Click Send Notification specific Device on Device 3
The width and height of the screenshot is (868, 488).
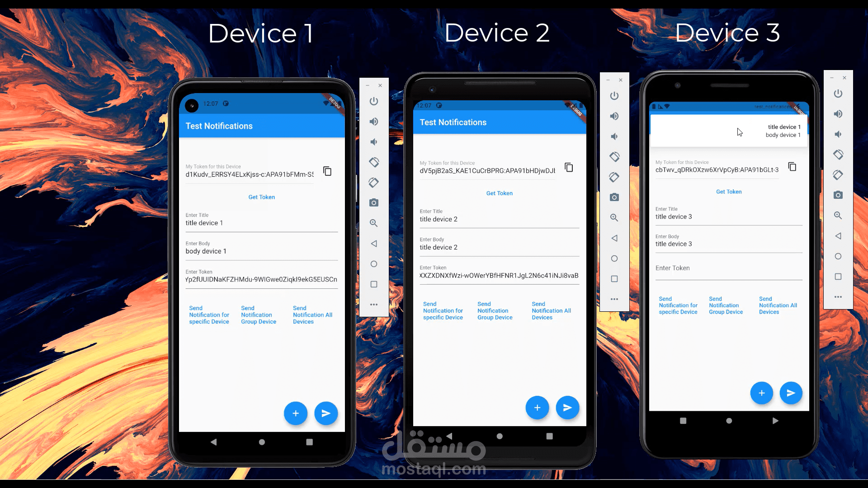[x=678, y=305]
